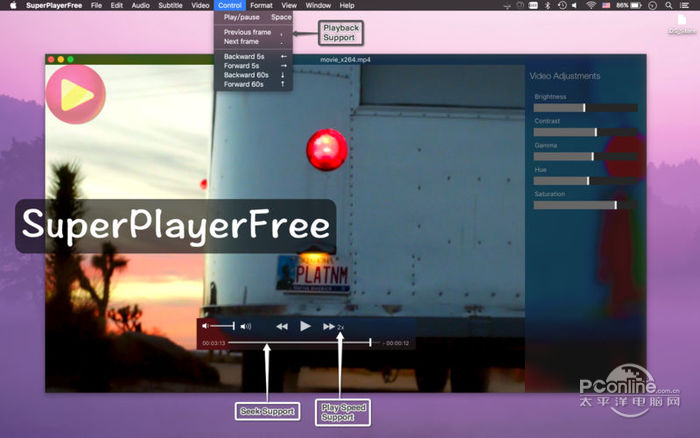Open the Wi-Fi status menu
Image resolution: width=700 pixels, height=438 pixels.
click(591, 5)
